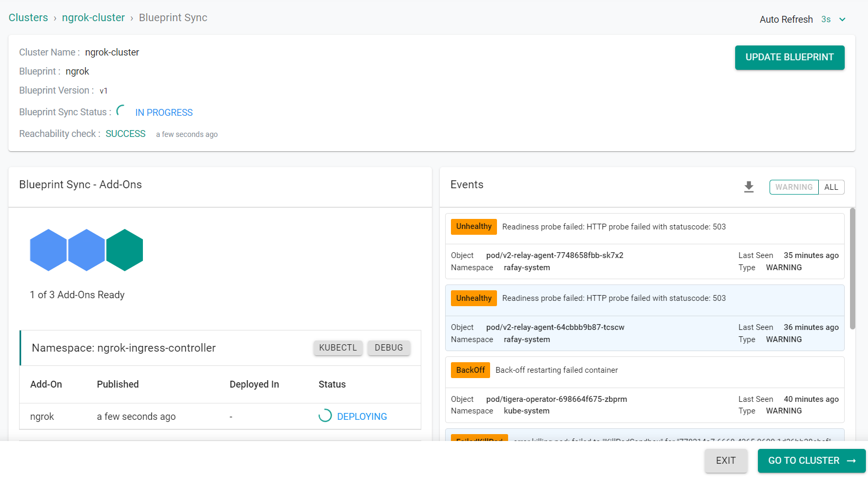
Task: Click the Unhealthy badge for pod v2-relay-agent-7748658fbb-sk7x2
Action: pos(474,226)
